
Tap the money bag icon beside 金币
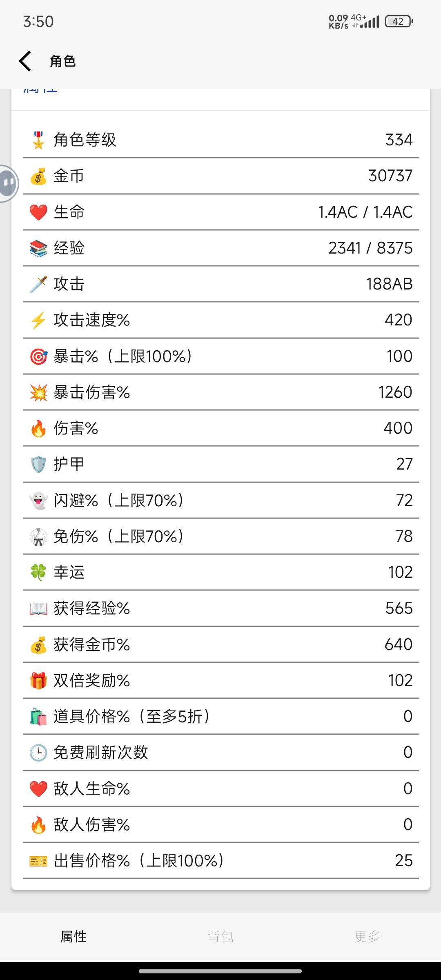point(38,176)
